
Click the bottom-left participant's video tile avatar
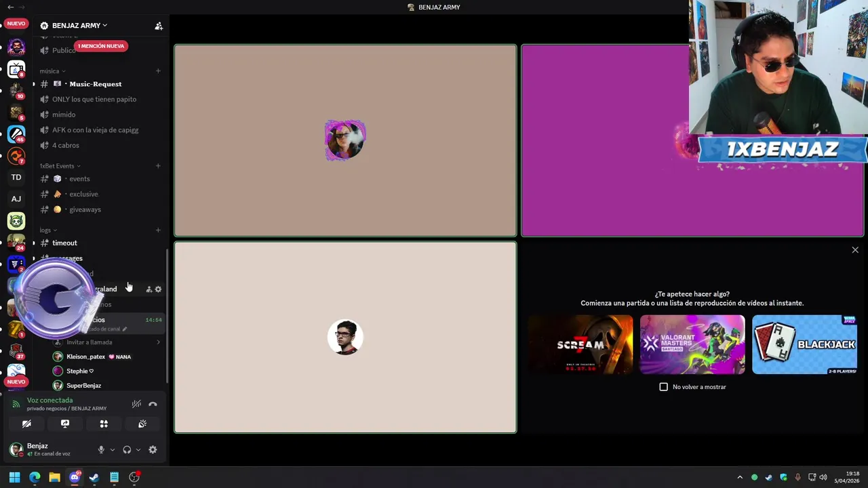coord(345,337)
